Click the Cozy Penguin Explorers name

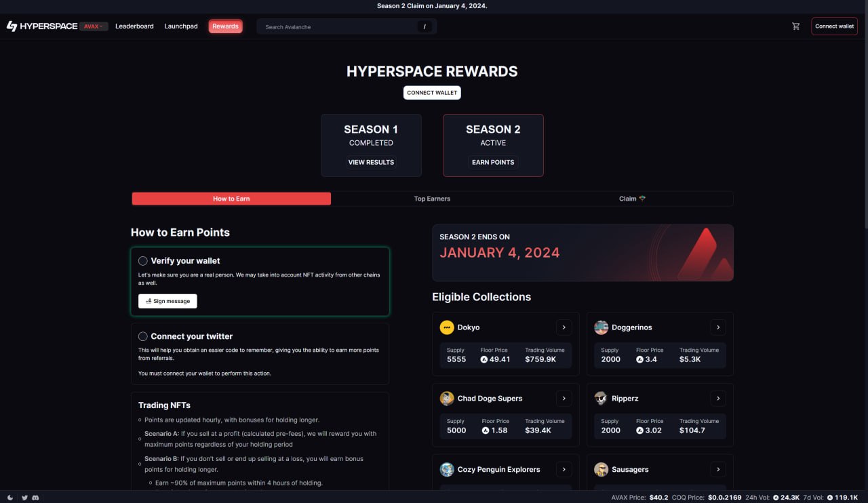499,469
